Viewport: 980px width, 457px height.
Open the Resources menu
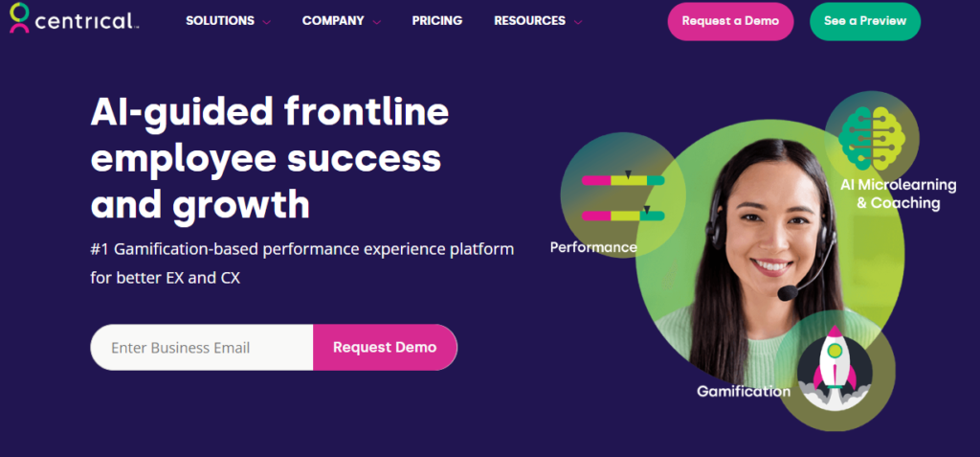tap(529, 20)
